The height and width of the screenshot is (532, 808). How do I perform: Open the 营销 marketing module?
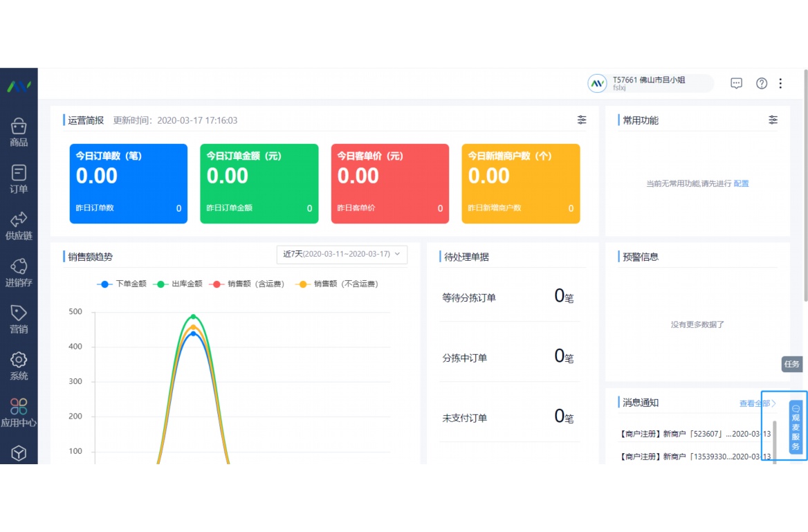click(19, 318)
